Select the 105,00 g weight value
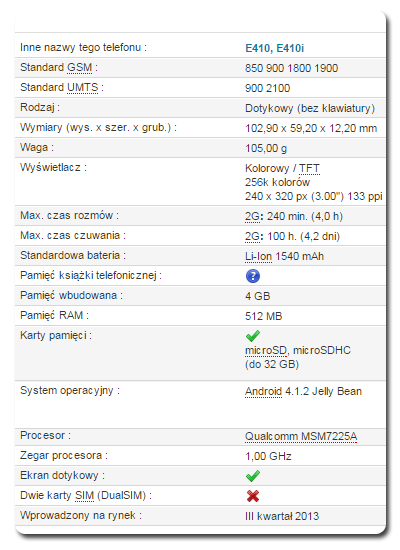This screenshot has width=400, height=550. tap(266, 148)
